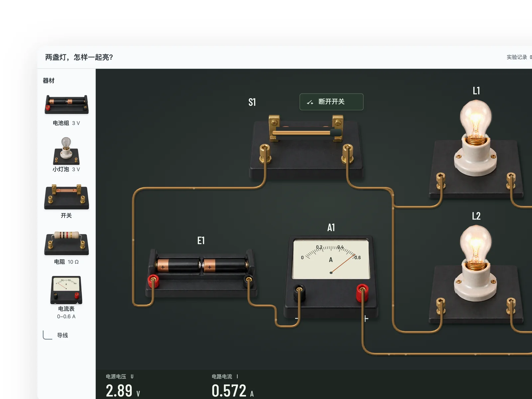The height and width of the screenshot is (399, 532).
Task: Pick the ammeter 0–0.6 A from palette
Action: coord(66,298)
